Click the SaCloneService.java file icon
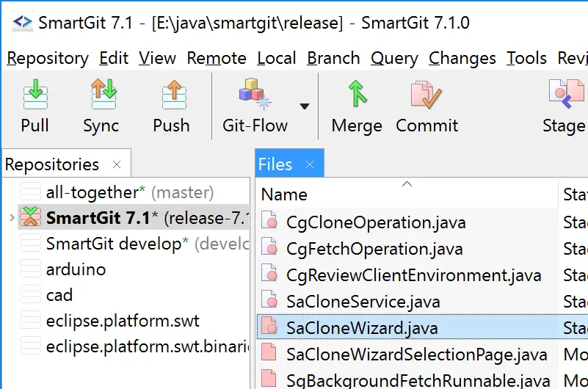Viewport: 588px width, 389px height. [269, 299]
